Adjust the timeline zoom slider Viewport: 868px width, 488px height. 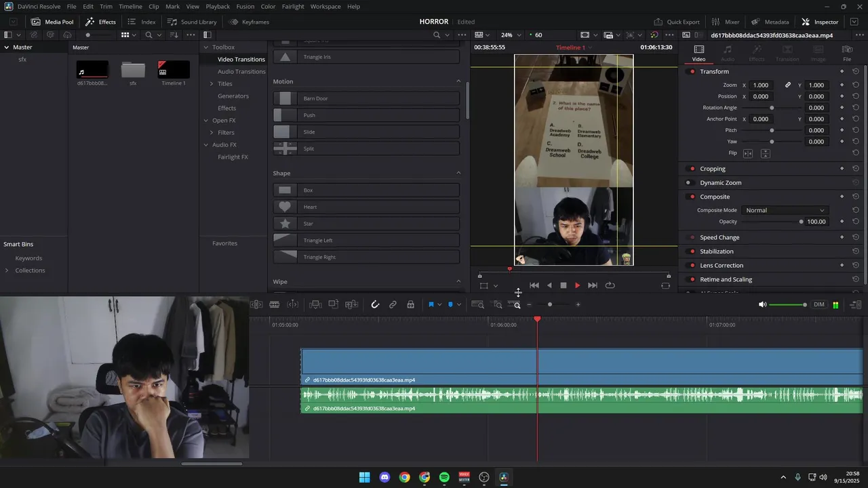pos(550,305)
